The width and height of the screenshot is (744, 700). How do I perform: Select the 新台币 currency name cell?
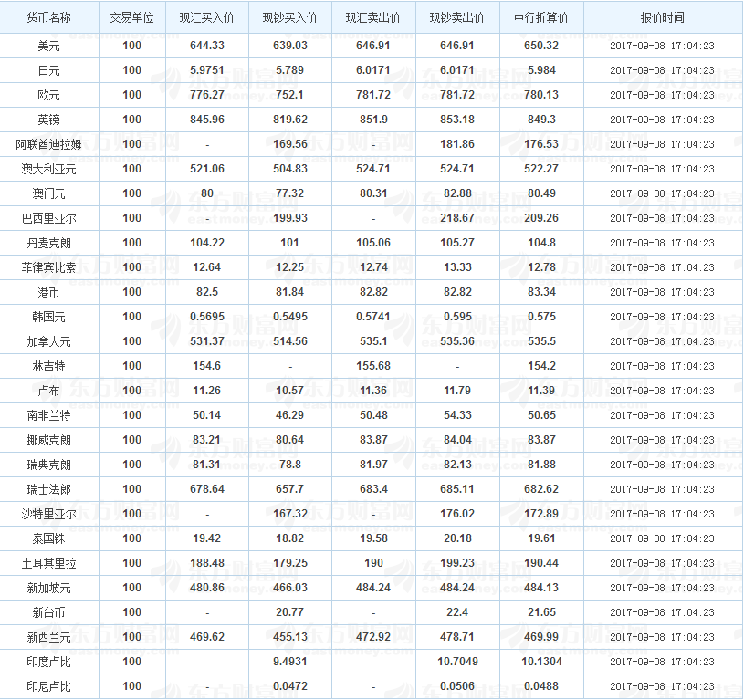pos(49,613)
